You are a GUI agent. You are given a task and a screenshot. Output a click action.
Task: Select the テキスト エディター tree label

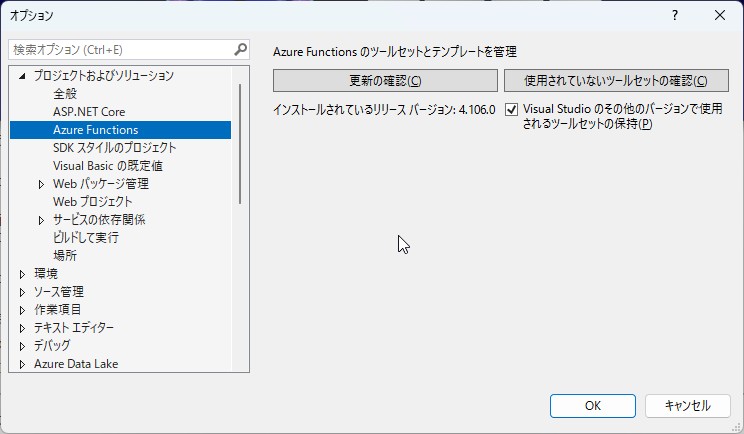(74, 328)
